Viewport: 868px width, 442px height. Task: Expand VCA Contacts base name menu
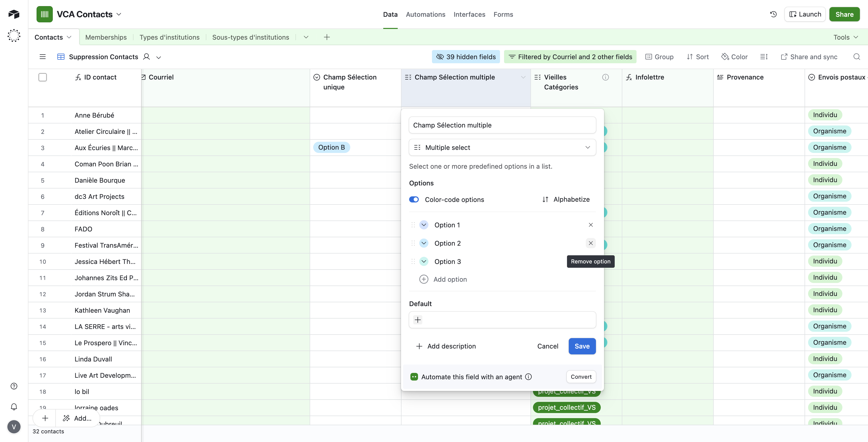119,14
